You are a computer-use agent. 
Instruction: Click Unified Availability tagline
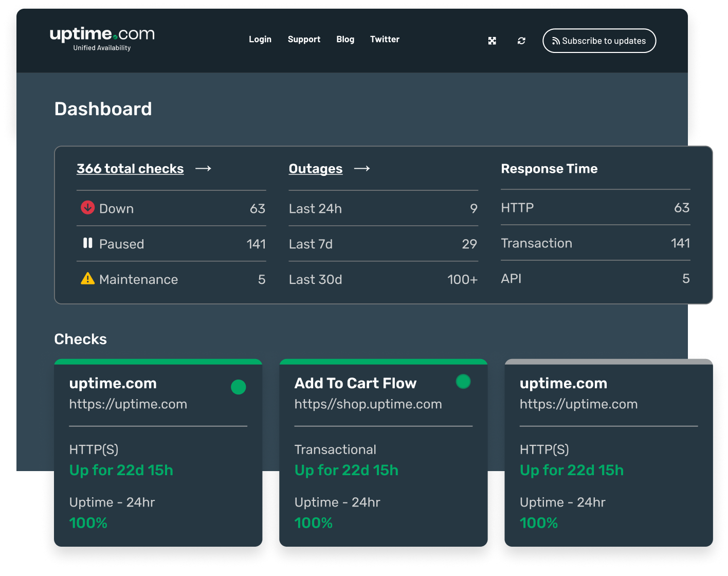point(102,48)
